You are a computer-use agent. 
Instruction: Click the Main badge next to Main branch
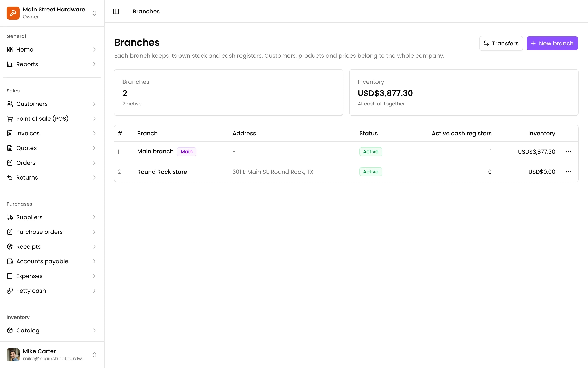point(187,152)
